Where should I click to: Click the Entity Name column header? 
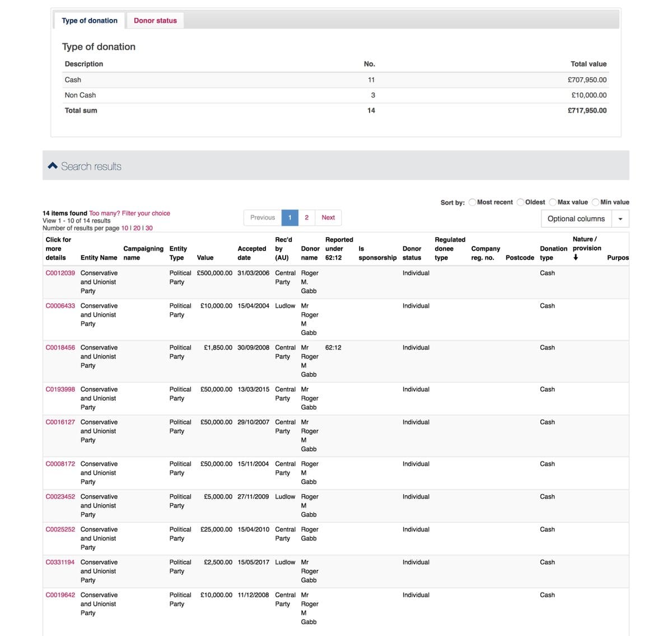point(99,258)
